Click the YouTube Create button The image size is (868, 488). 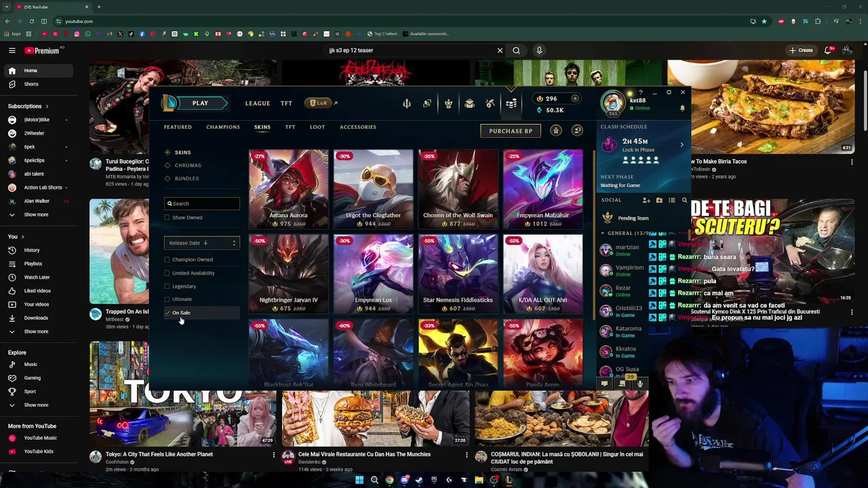pyautogui.click(x=800, y=50)
